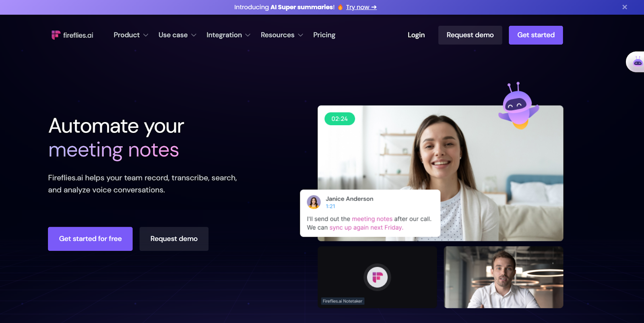644x323 pixels.
Task: Go to the Pricing page
Action: click(x=324, y=35)
